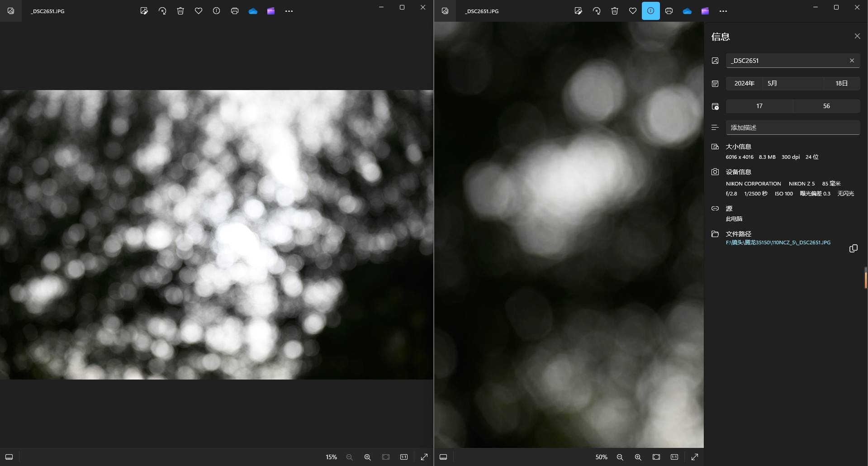Open the 2024年 year selector

point(744,83)
